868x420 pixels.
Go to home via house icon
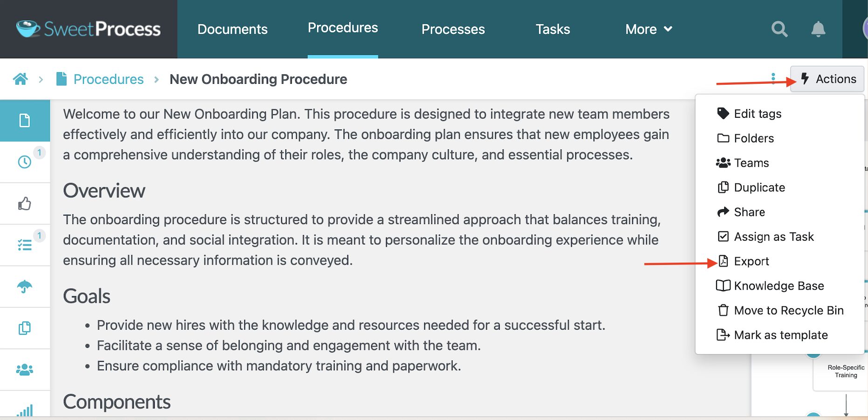click(x=21, y=79)
